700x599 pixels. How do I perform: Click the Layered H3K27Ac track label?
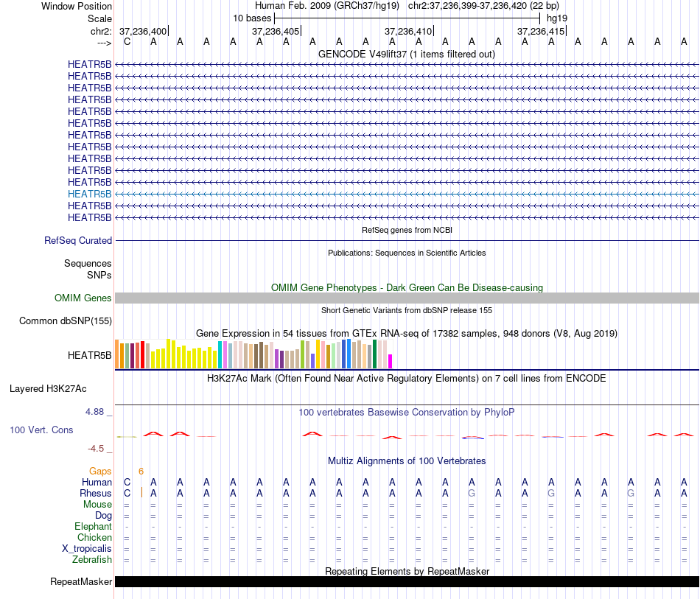48,389
